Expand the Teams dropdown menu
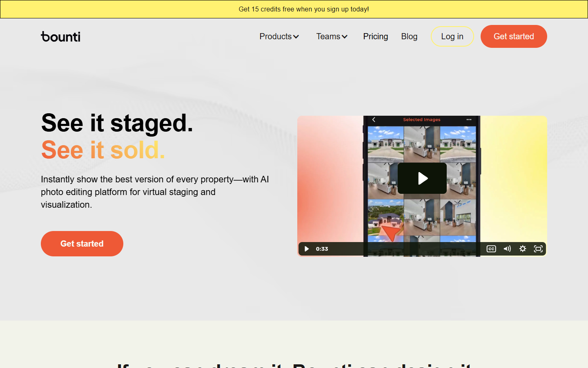 [x=332, y=36]
